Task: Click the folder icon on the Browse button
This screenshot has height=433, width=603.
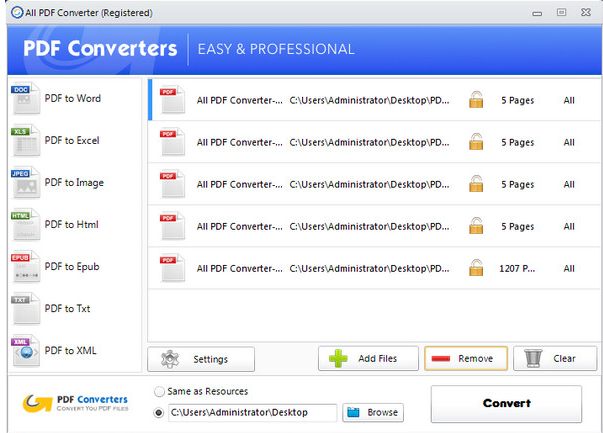Action: coord(353,412)
